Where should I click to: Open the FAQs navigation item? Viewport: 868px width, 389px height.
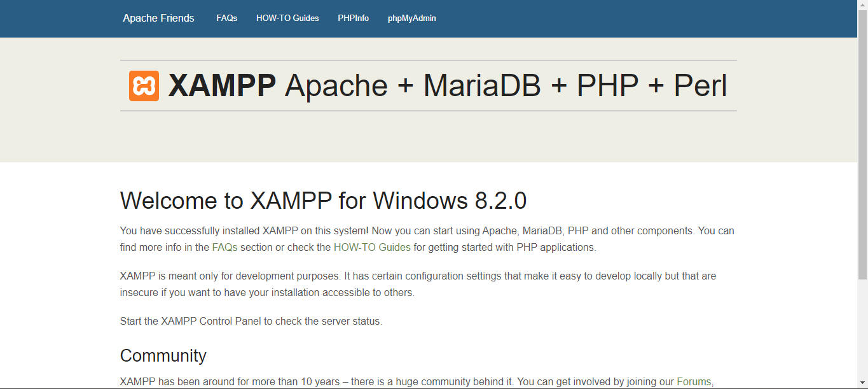pyautogui.click(x=226, y=18)
